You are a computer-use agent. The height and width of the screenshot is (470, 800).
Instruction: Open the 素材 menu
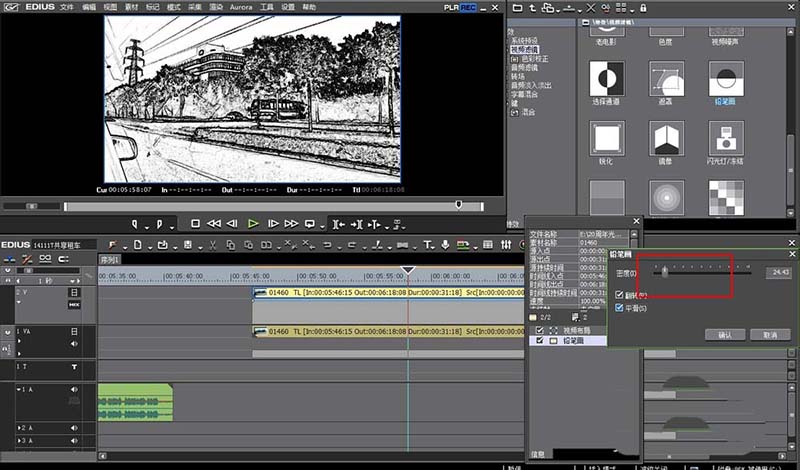point(131,7)
